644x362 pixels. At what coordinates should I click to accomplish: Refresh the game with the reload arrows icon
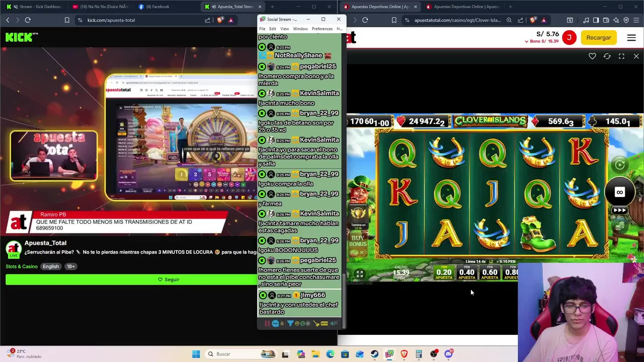tap(607, 56)
